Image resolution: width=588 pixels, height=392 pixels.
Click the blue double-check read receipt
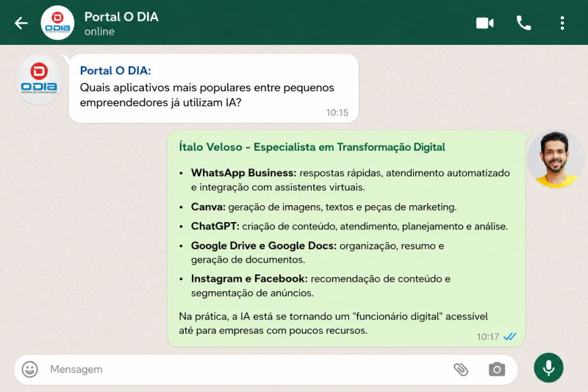[x=510, y=337]
